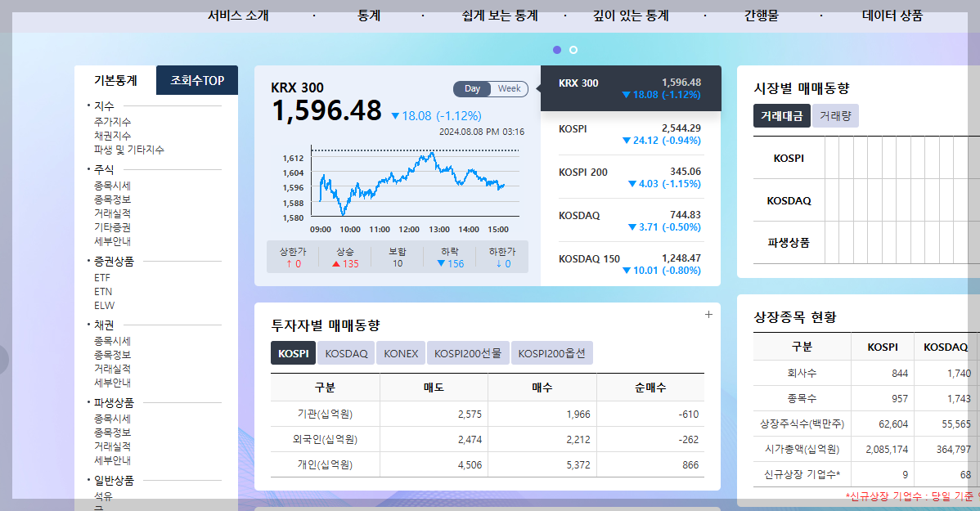The height and width of the screenshot is (511, 980).
Task: Open 세부안내 under 주식
Action: [x=113, y=241]
